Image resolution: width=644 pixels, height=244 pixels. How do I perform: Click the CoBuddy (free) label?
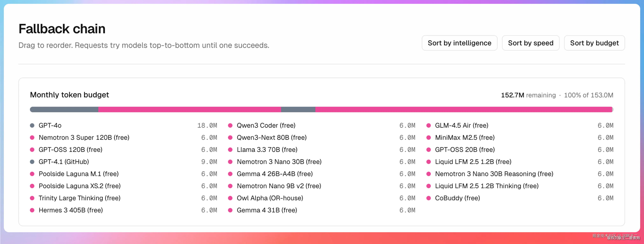click(457, 198)
